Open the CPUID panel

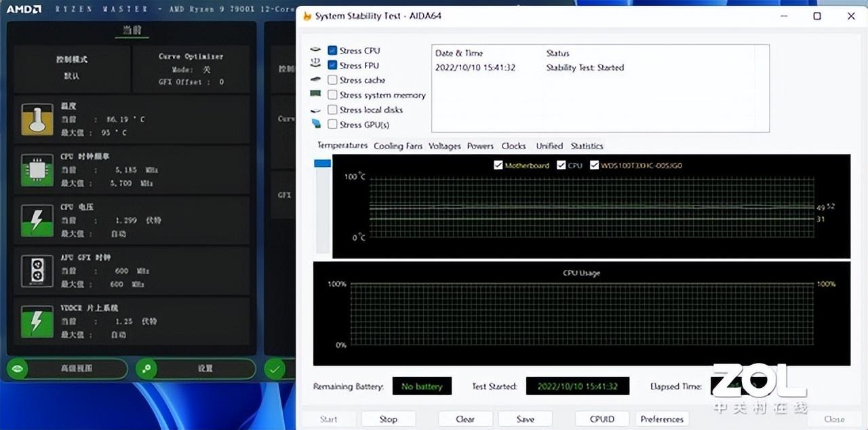pos(602,419)
